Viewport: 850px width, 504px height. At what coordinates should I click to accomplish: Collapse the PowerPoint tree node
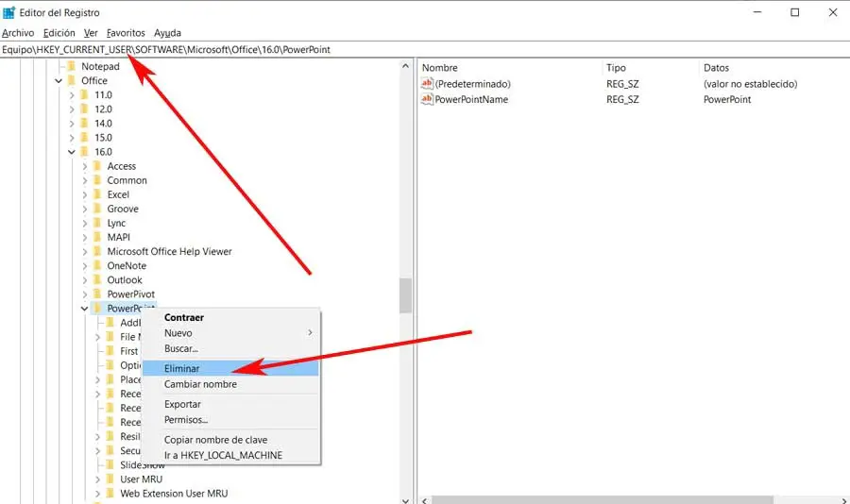click(85, 309)
